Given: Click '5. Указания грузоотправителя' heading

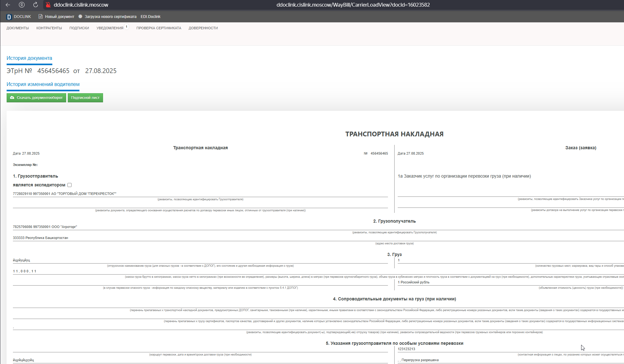Looking at the screenshot, I should 394,343.
